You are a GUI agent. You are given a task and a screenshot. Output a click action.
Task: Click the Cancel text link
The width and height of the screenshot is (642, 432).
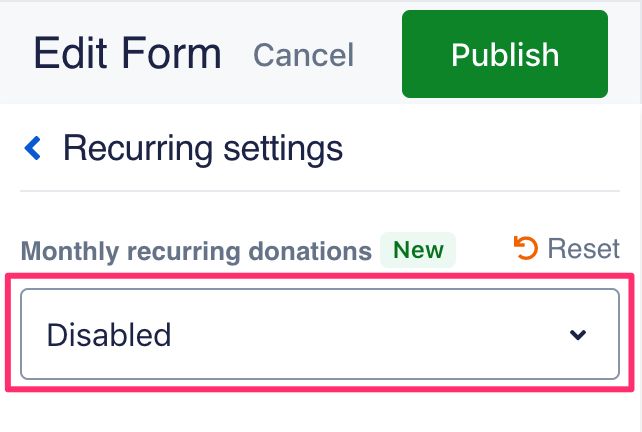pos(303,55)
